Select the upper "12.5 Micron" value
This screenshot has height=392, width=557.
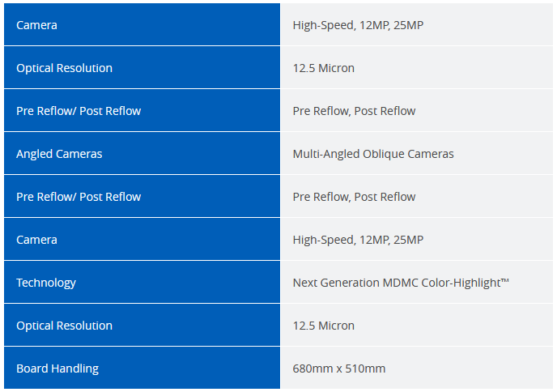point(323,68)
